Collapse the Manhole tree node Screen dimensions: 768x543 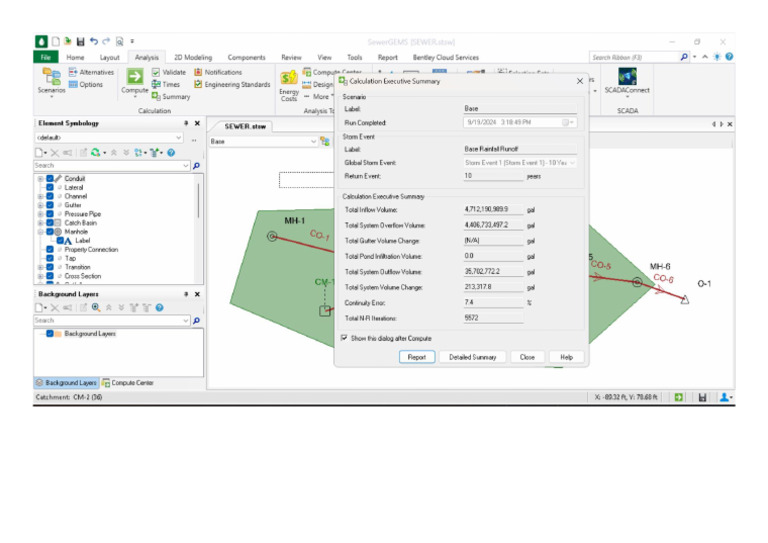pyautogui.click(x=41, y=232)
